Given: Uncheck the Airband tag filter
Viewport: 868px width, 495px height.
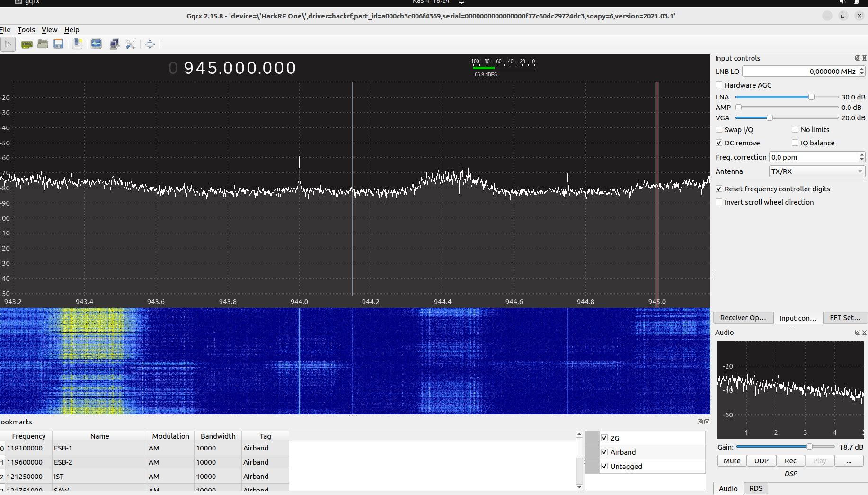Looking at the screenshot, I should click(x=604, y=452).
